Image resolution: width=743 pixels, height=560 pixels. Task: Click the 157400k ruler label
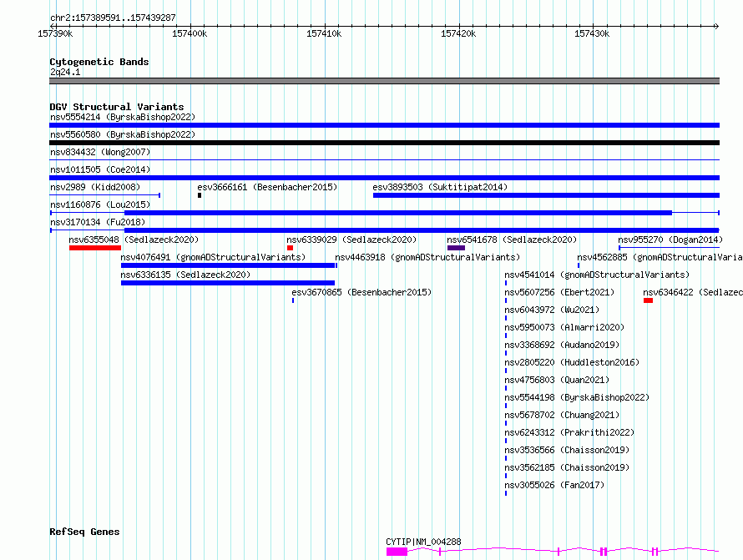190,33
